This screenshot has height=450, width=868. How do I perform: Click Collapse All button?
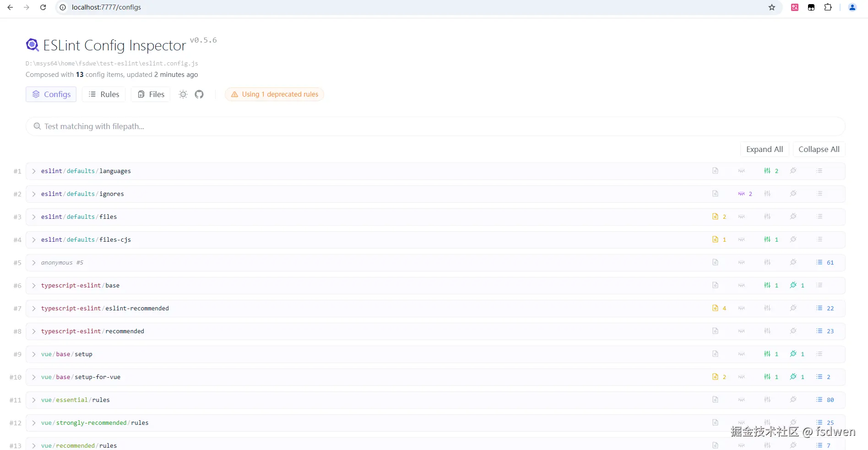tap(819, 149)
